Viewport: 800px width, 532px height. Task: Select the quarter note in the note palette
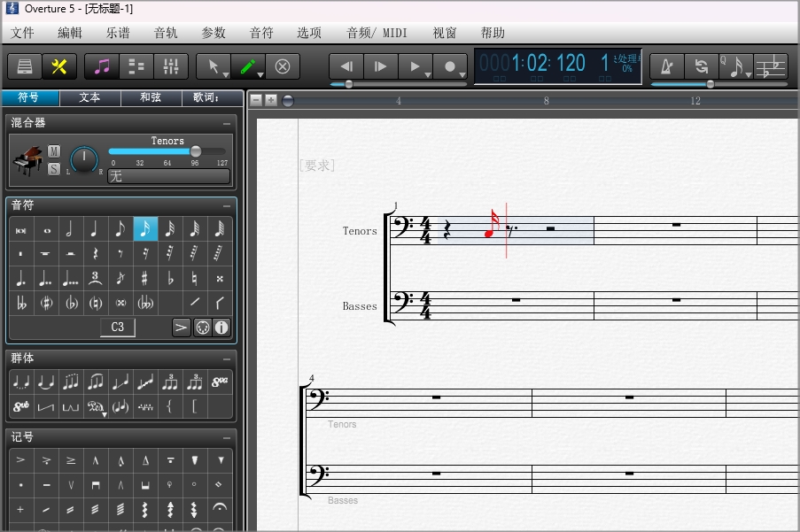95,229
